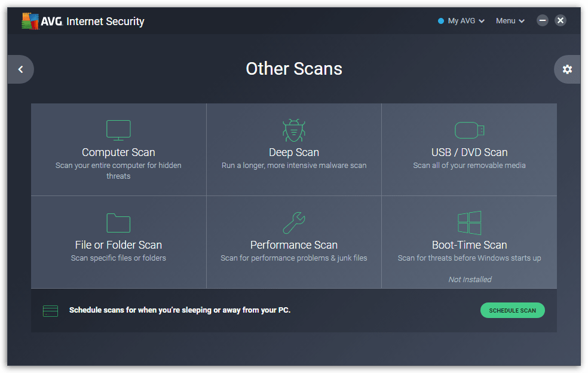This screenshot has height=373, width=588.
Task: Click the AVG logo in title bar
Action: (x=41, y=21)
